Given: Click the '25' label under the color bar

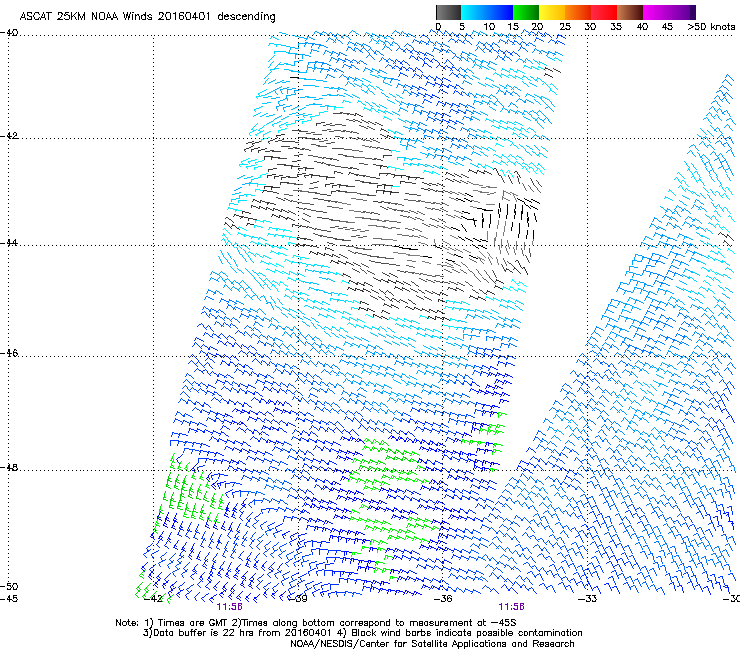Looking at the screenshot, I should click(x=565, y=27).
